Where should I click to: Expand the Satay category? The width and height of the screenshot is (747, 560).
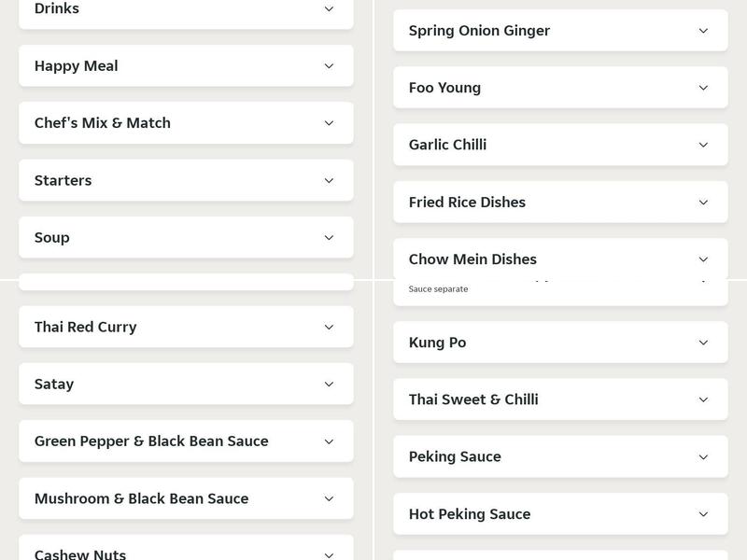[x=186, y=384]
